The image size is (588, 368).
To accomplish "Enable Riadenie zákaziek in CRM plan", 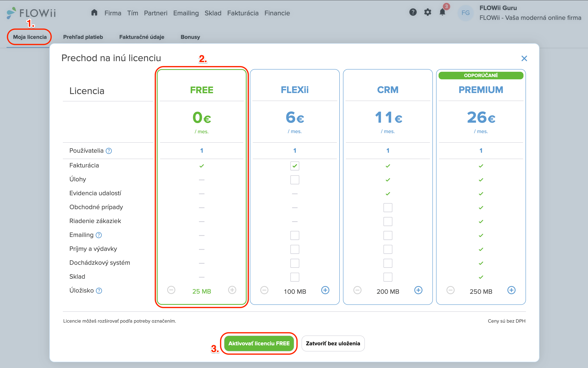I will (388, 221).
